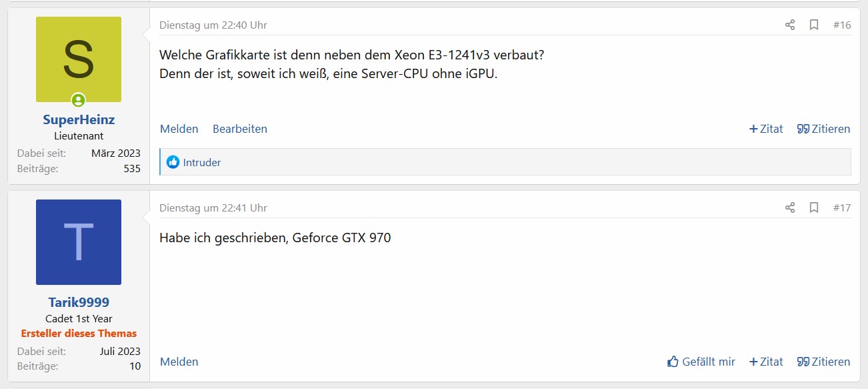Image resolution: width=868 pixels, height=389 pixels.
Task: Open Tarik9999 username profile link
Action: pos(79,303)
